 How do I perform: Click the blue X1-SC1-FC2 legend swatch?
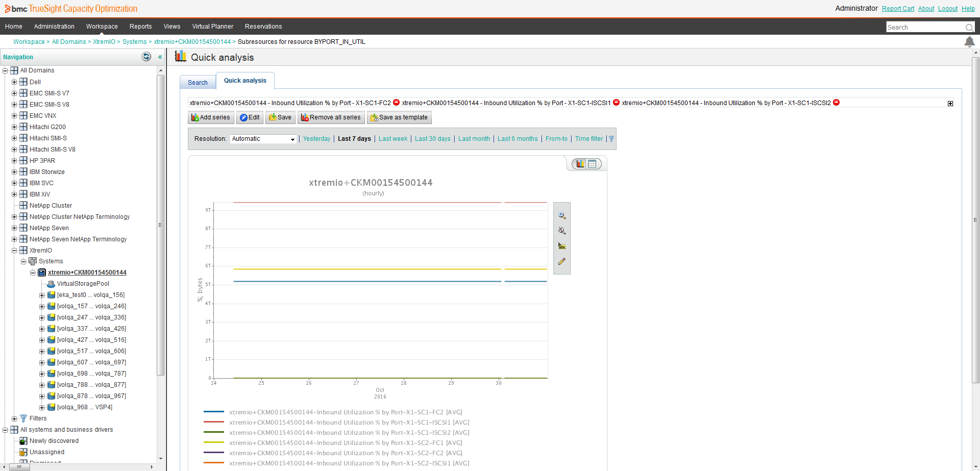coord(214,412)
